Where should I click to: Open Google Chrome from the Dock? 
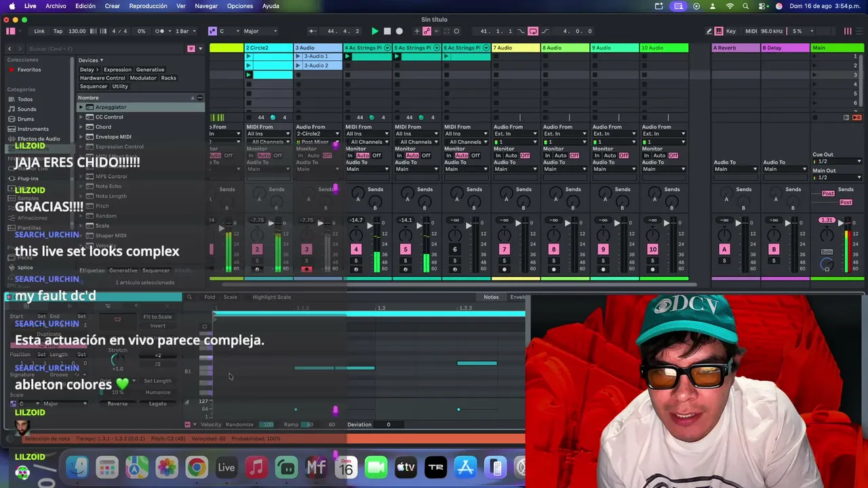click(x=197, y=468)
